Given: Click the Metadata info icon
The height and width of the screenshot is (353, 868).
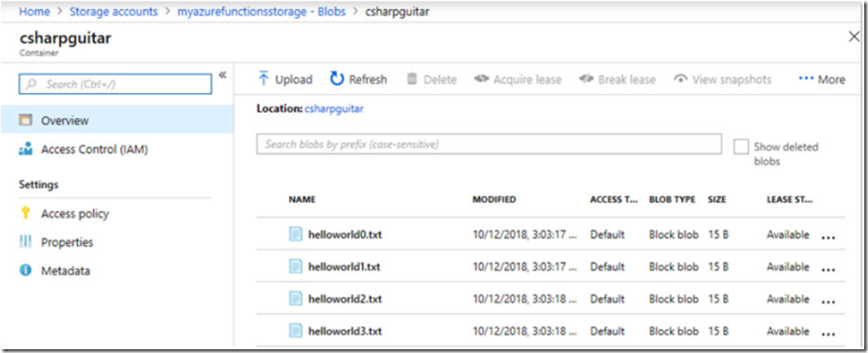Looking at the screenshot, I should tap(25, 271).
